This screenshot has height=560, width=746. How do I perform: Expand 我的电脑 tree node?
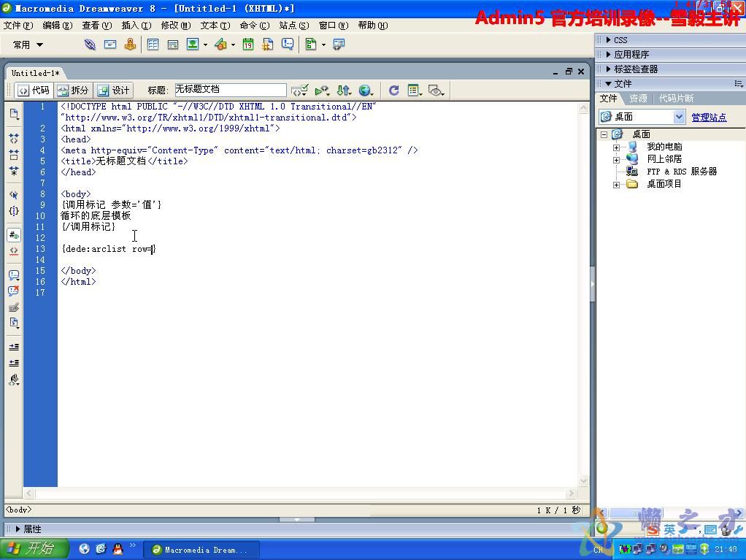[x=616, y=147]
